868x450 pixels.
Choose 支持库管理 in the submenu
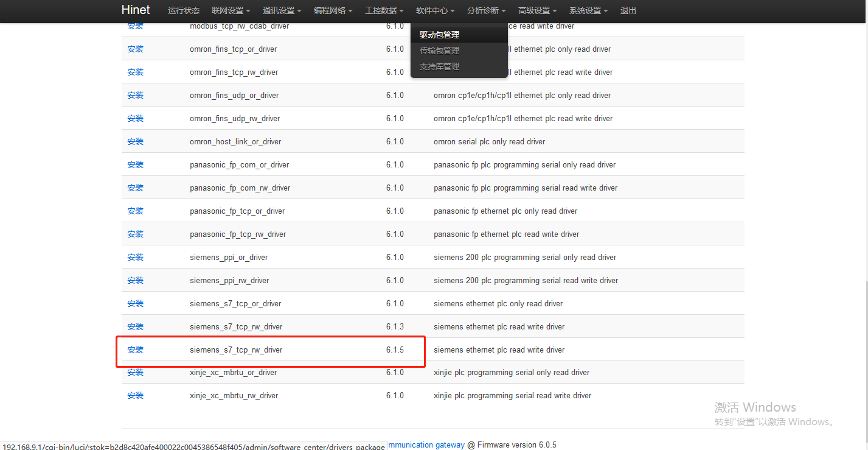coord(439,66)
